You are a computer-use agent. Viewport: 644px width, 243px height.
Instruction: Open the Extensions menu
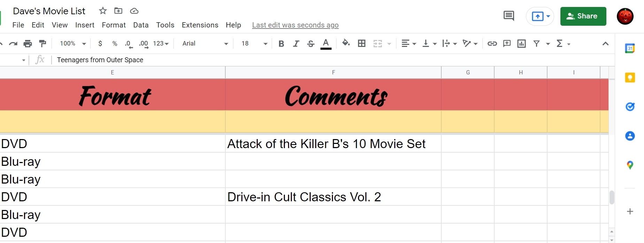coord(200,25)
